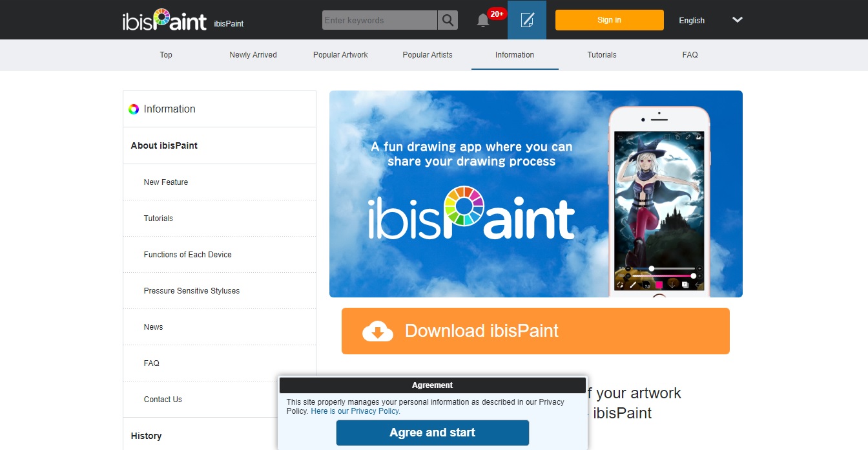The width and height of the screenshot is (868, 450).
Task: Open FAQ in the top navigation
Action: point(690,55)
